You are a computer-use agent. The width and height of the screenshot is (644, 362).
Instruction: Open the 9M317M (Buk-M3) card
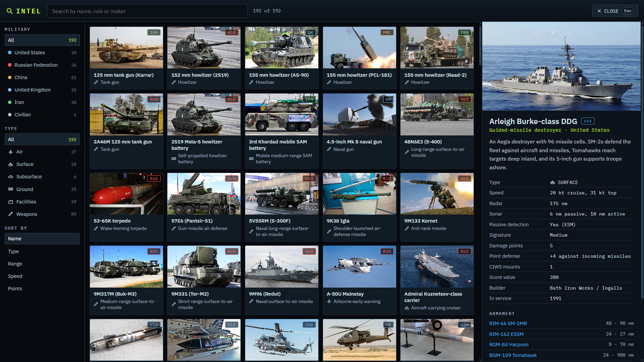pyautogui.click(x=126, y=280)
